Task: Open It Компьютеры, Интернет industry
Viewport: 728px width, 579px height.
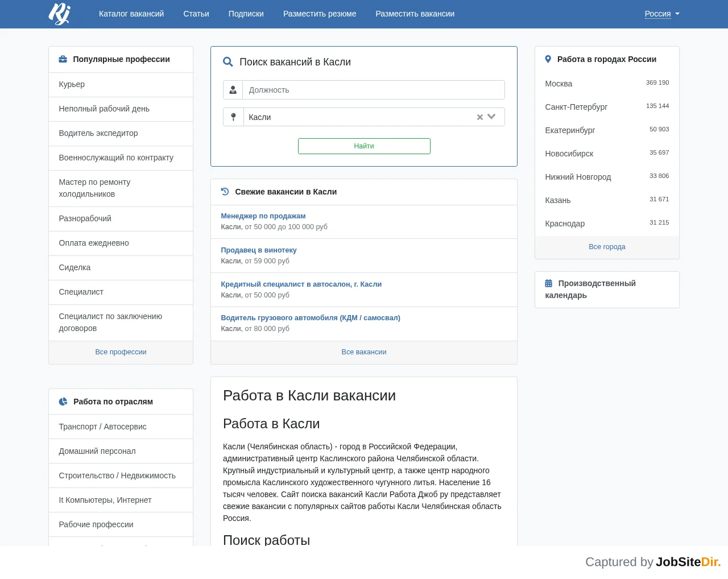Action: click(x=121, y=500)
